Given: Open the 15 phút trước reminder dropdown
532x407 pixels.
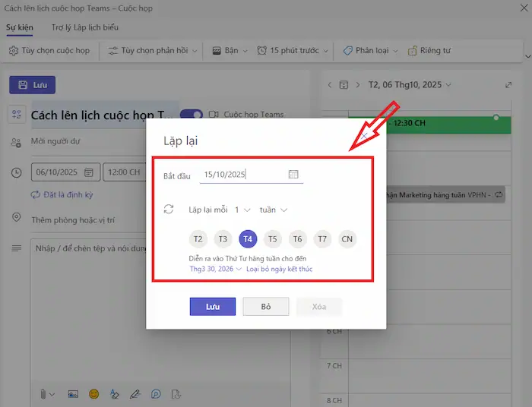Looking at the screenshot, I should pyautogui.click(x=293, y=51).
